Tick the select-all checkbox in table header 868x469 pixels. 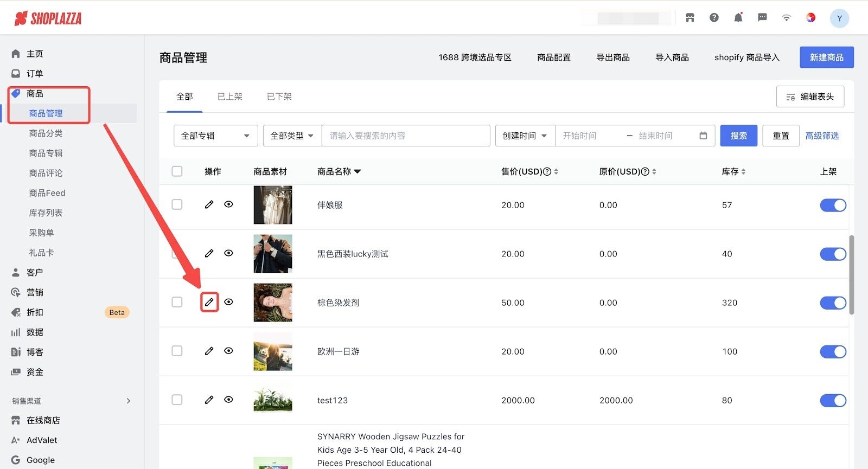pyautogui.click(x=177, y=171)
